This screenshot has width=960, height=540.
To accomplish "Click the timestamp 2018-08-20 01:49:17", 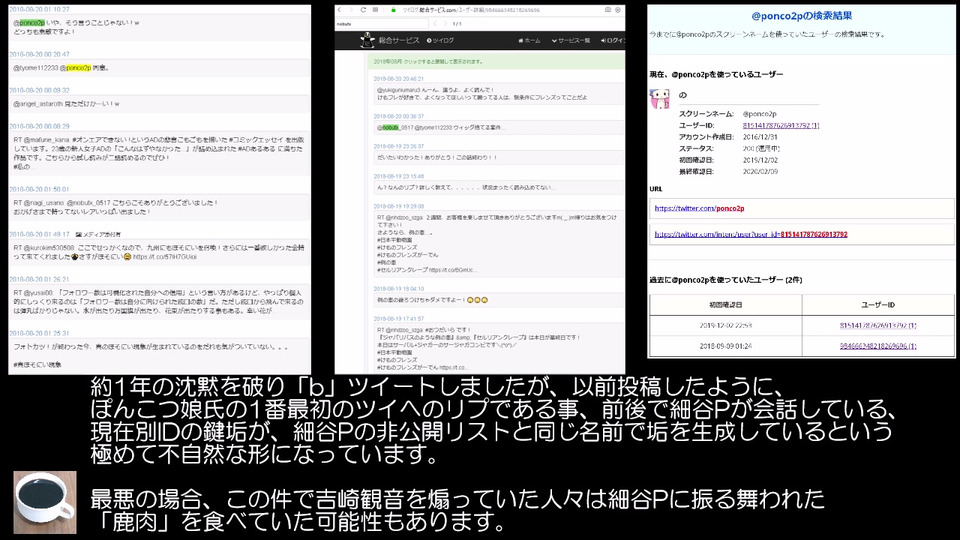I will [x=39, y=234].
